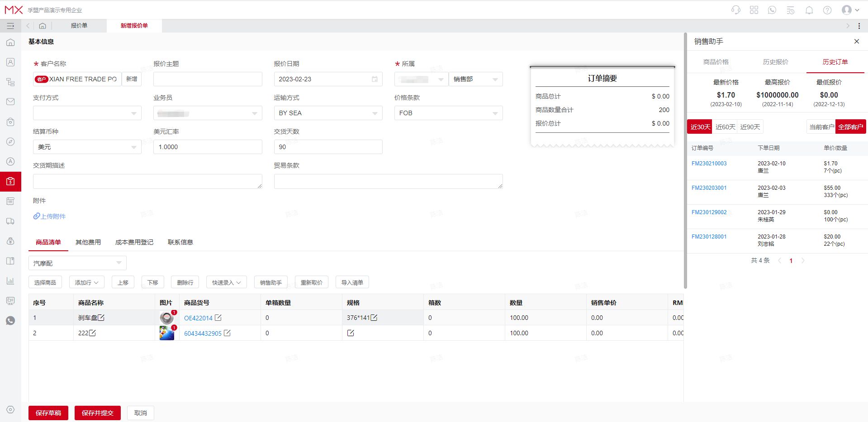This screenshot has height=422, width=868.
Task: Open order FM230210003 link
Action: coord(709,163)
